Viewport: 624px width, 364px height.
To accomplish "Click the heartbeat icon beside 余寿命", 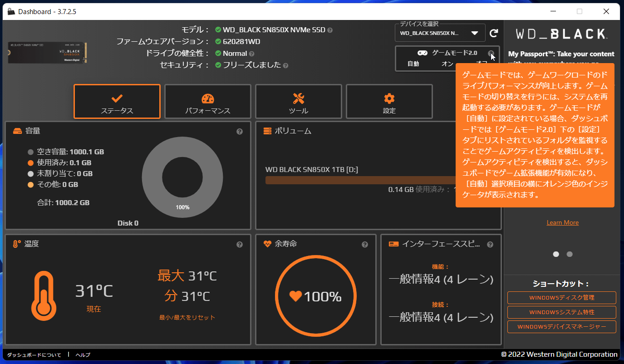I will click(x=268, y=244).
